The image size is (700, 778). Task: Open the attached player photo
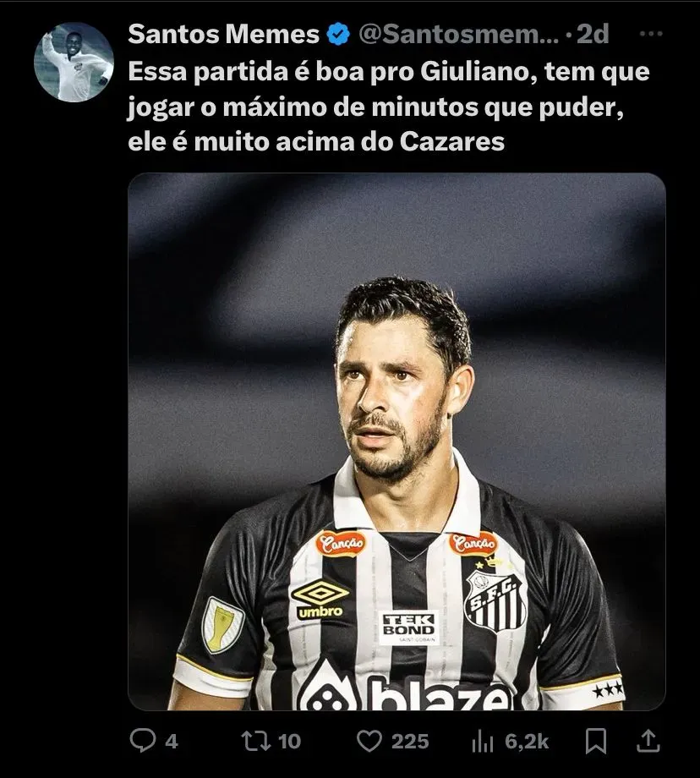point(396,441)
